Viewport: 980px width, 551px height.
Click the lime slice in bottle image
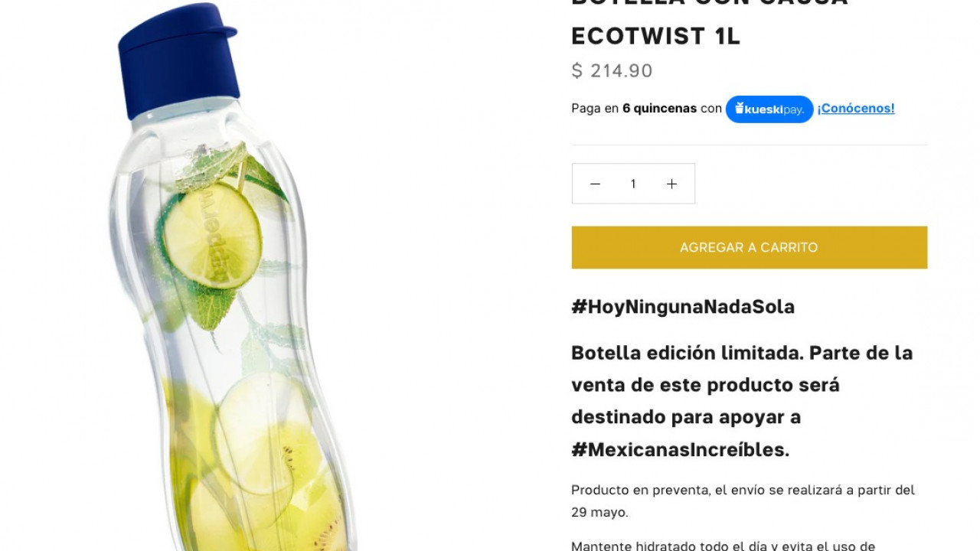click(212, 235)
